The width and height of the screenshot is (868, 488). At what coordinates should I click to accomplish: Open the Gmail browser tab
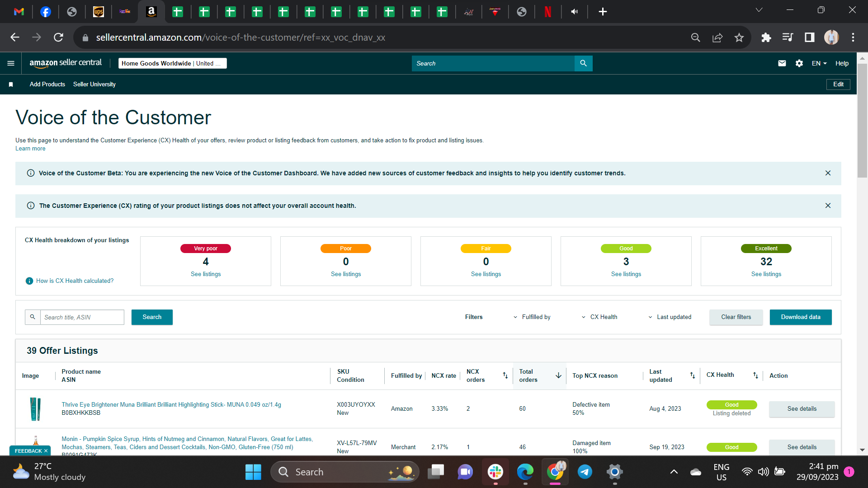point(19,12)
